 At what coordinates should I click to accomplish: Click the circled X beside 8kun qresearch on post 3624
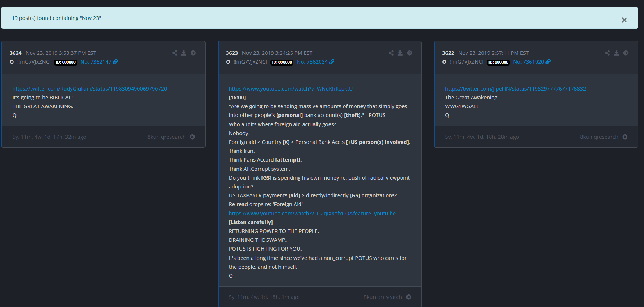tap(192, 137)
